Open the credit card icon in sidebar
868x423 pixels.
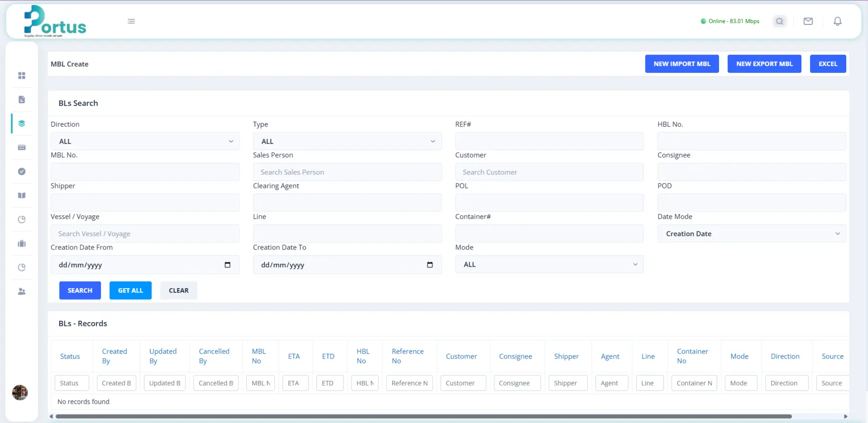[22, 147]
